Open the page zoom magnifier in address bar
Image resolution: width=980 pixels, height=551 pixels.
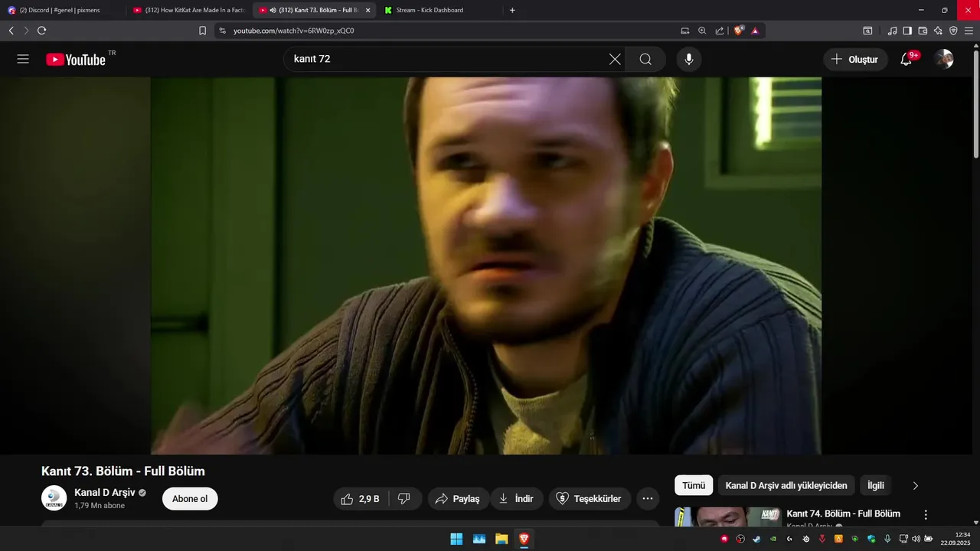point(702,31)
